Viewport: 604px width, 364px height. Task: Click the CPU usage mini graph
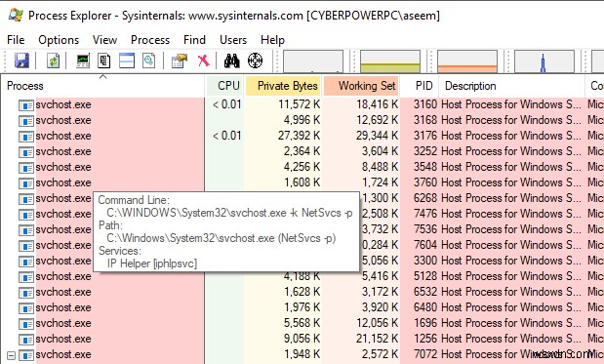click(313, 61)
